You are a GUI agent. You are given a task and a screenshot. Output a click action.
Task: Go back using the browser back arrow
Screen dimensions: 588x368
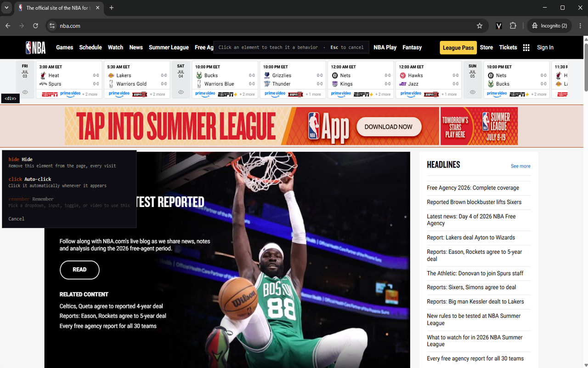tap(8, 26)
